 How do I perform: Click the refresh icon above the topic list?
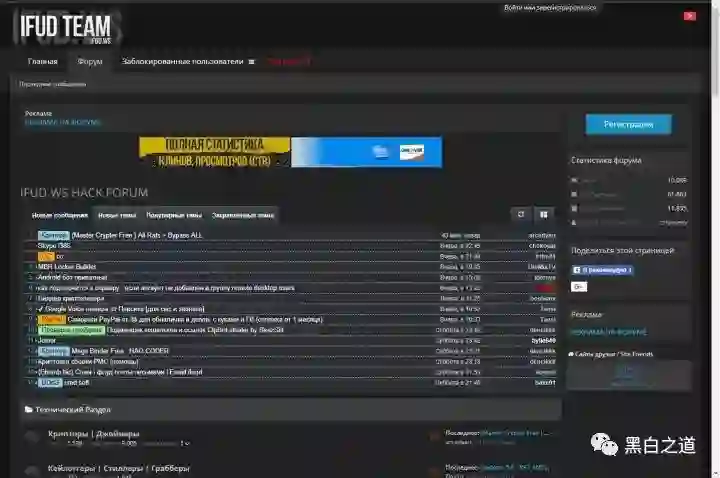pyautogui.click(x=521, y=214)
